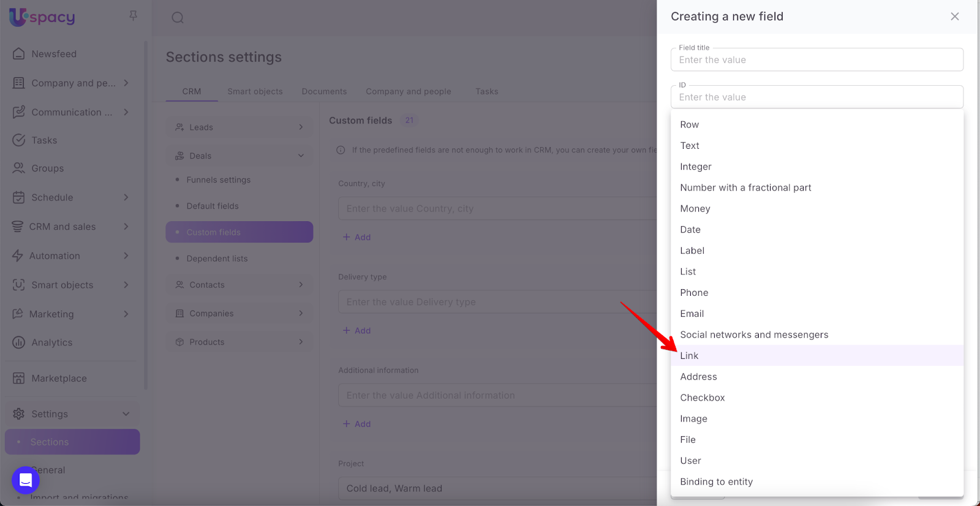Choose Checkbox field type option
The height and width of the screenshot is (506, 980).
pos(702,398)
